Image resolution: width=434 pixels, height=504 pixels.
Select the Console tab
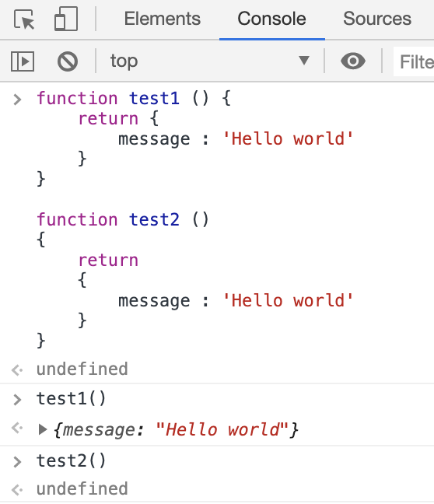coord(272,19)
